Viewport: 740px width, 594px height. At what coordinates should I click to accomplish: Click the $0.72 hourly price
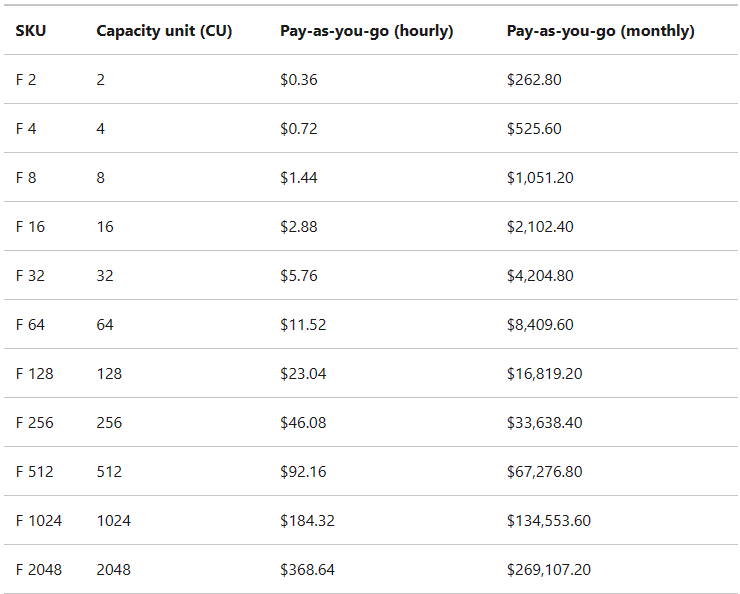299,129
